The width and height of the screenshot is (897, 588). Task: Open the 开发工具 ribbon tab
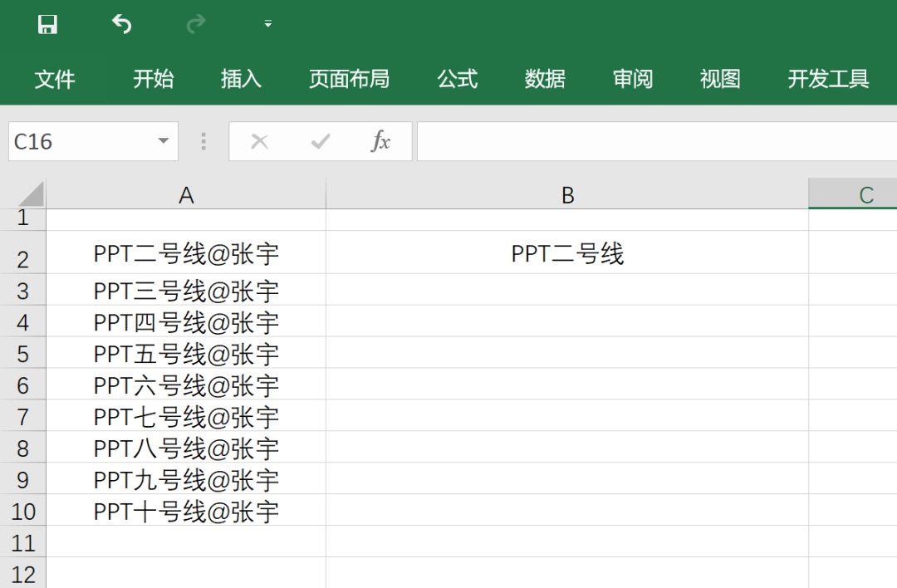click(x=828, y=79)
